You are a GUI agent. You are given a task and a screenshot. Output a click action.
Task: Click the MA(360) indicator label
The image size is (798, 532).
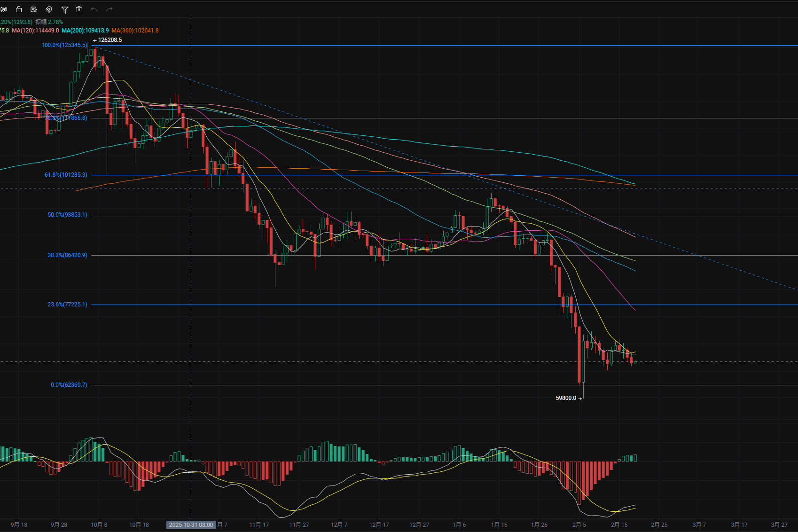pyautogui.click(x=135, y=31)
